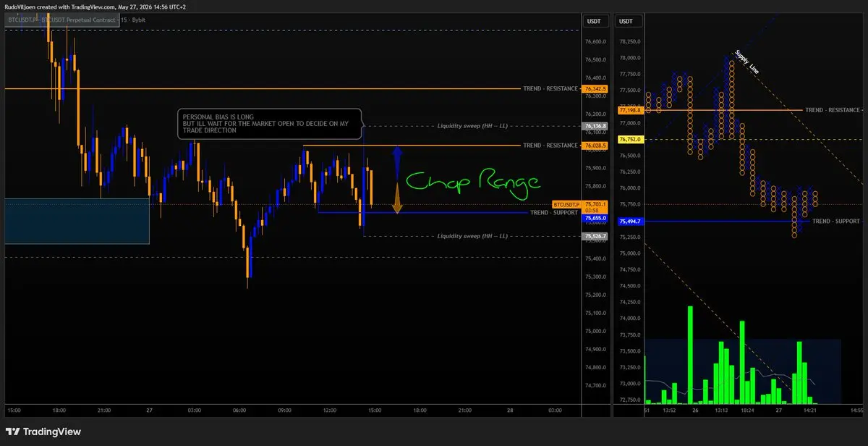Select the blue shaded rectangle zone

pyautogui.click(x=77, y=221)
